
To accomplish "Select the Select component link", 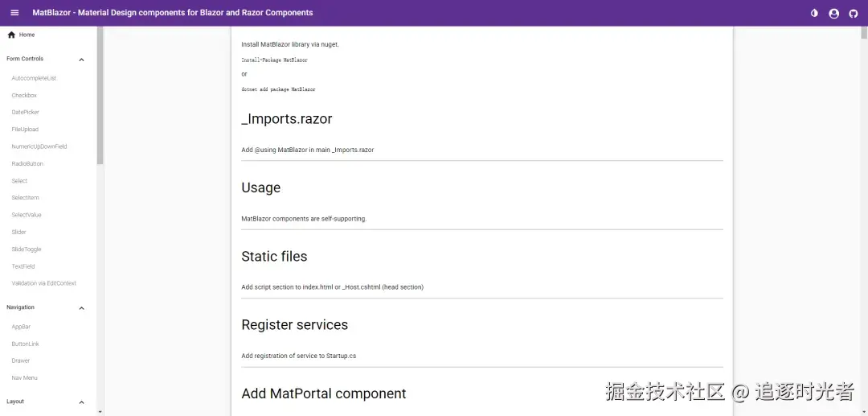I will [19, 181].
